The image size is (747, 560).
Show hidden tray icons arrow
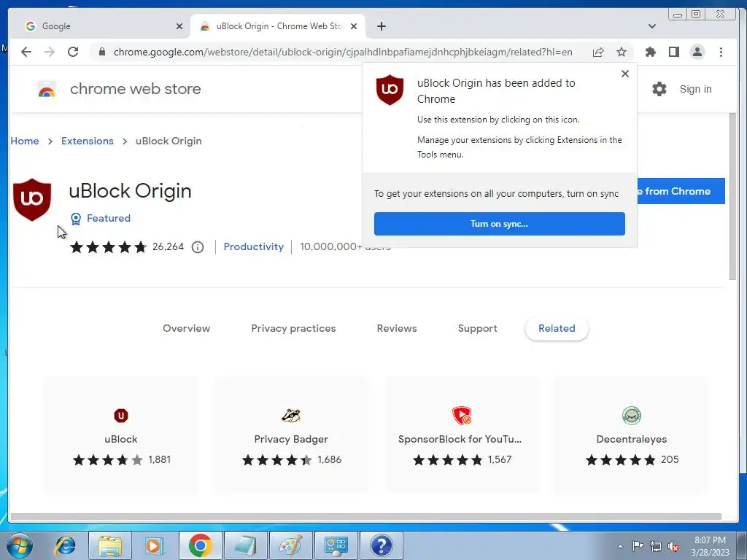tap(620, 546)
